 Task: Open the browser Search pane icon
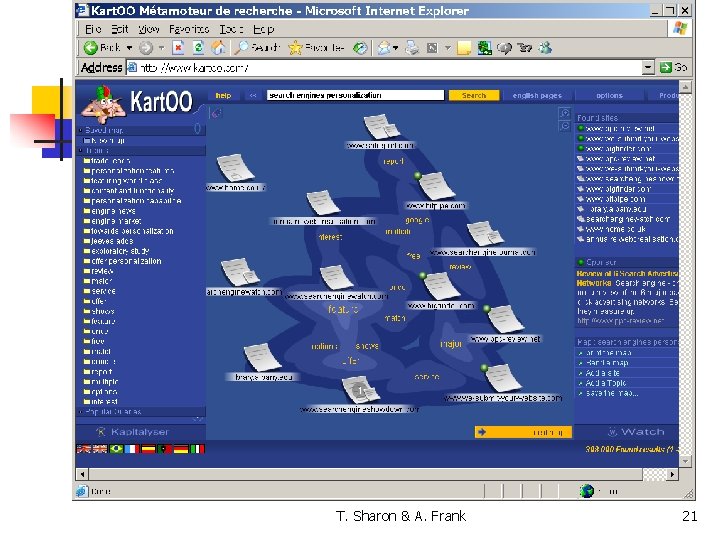(x=241, y=47)
